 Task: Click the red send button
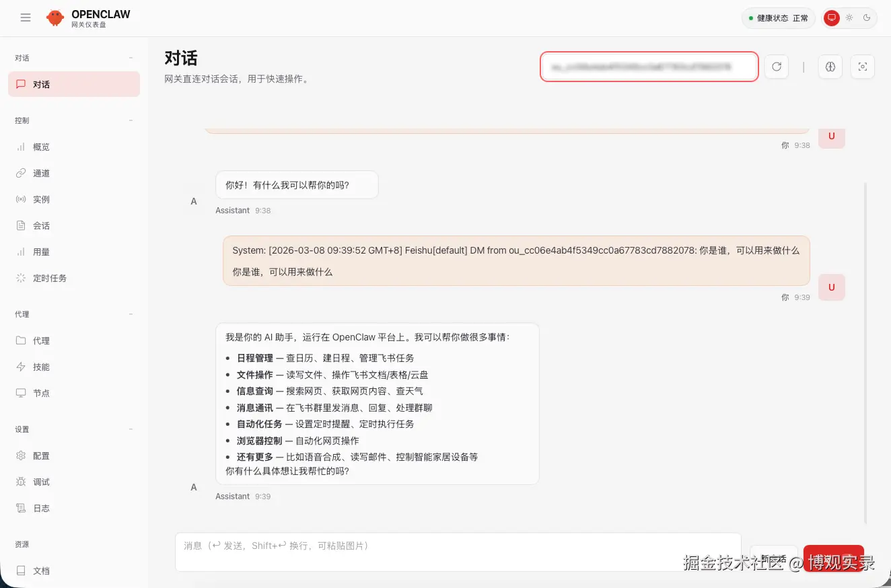833,558
